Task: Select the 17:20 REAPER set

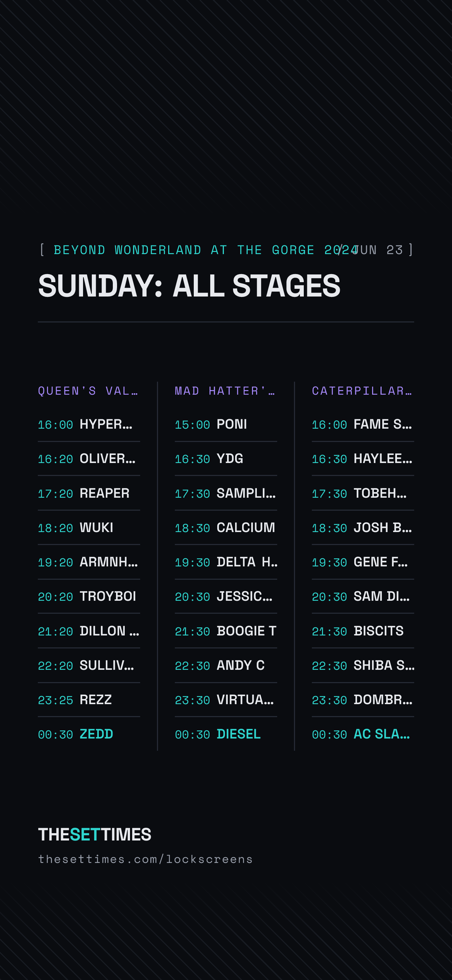Action: 89,493
